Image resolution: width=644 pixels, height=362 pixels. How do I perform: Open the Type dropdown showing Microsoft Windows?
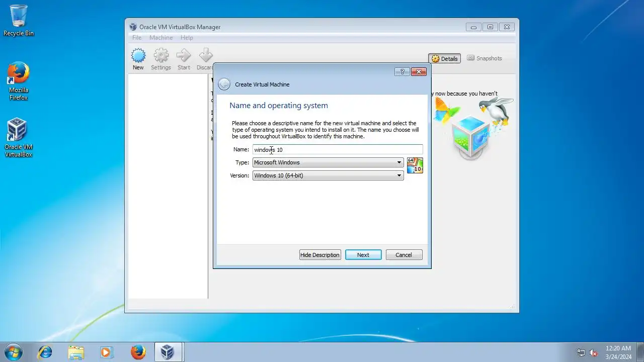click(x=328, y=162)
